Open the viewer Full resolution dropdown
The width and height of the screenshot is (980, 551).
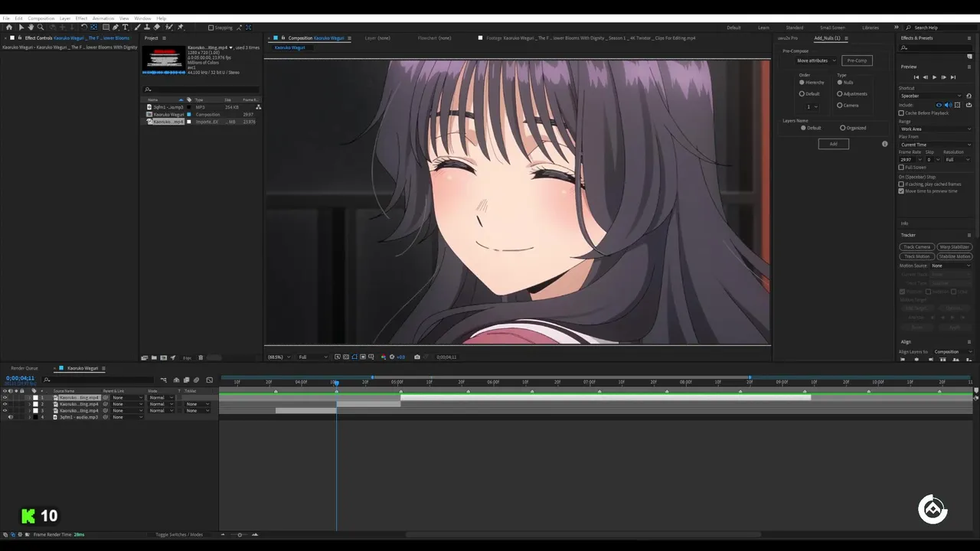coord(313,357)
